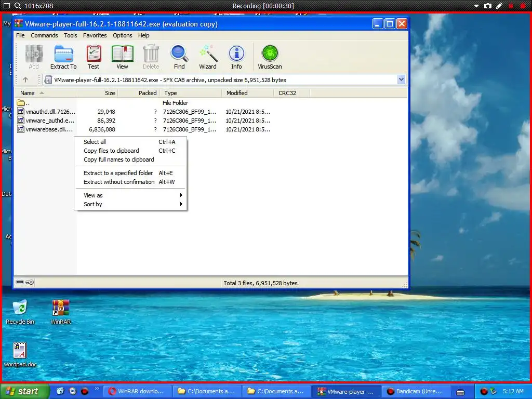This screenshot has width=532, height=399.
Task: Select vmware_authd.e... file icon
Action: [x=21, y=121]
